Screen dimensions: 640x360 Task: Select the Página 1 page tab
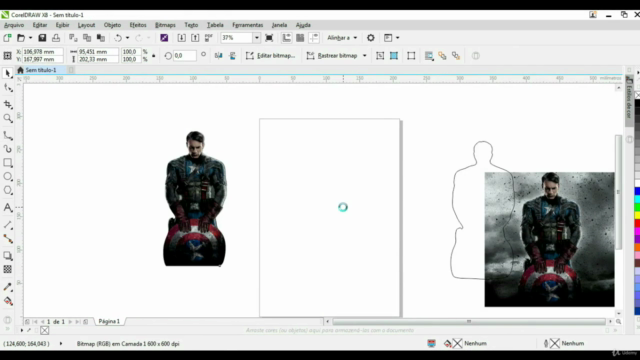click(x=109, y=322)
